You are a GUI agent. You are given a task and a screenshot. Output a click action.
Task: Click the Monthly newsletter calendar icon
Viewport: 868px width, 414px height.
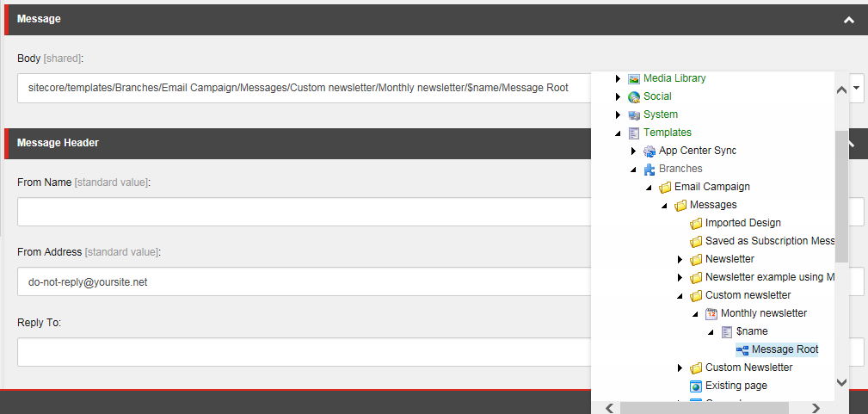tap(711, 313)
